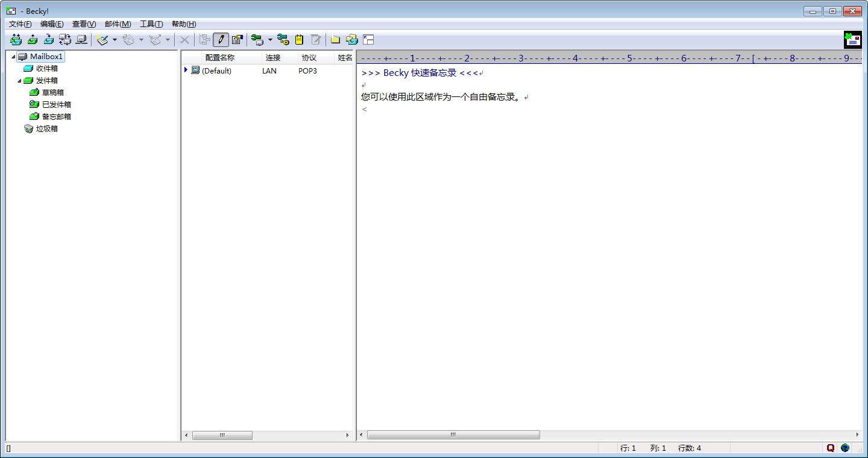Click the POP3 cell in the Default row
The image size is (868, 458).
[307, 71]
